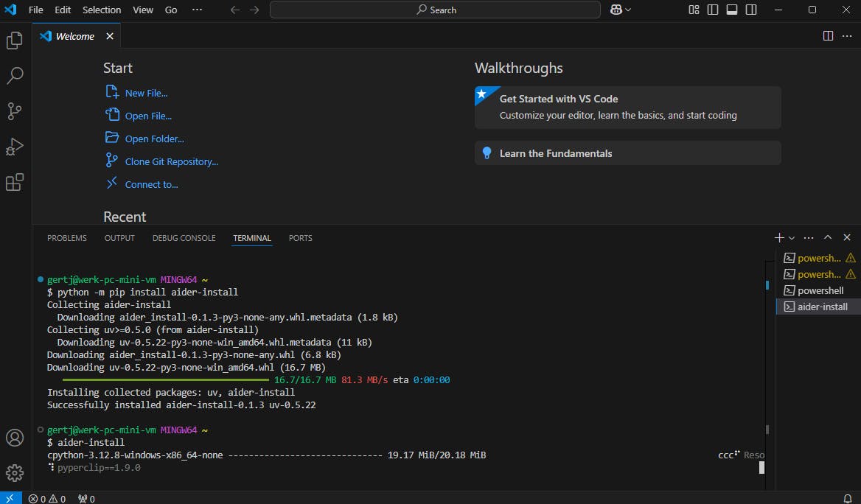Open the Extensions view

tap(15, 182)
